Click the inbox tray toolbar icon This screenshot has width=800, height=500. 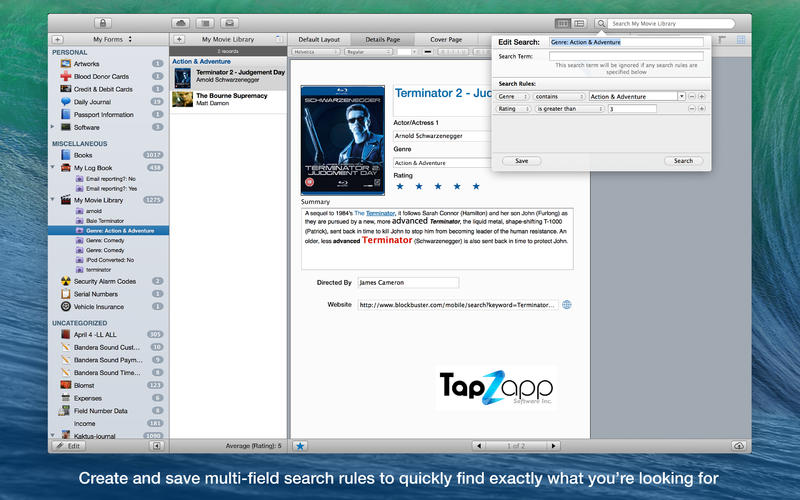click(x=230, y=23)
